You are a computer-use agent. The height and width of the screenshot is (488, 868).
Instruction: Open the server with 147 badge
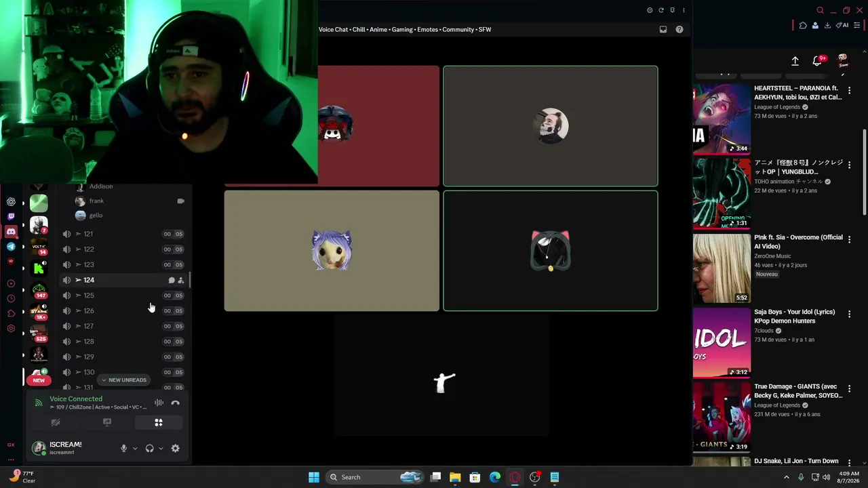[39, 289]
